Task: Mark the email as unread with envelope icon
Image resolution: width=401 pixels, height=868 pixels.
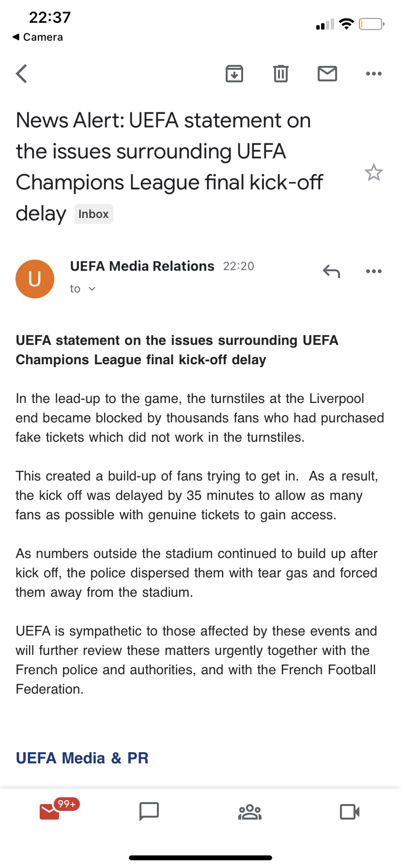Action: tap(327, 74)
